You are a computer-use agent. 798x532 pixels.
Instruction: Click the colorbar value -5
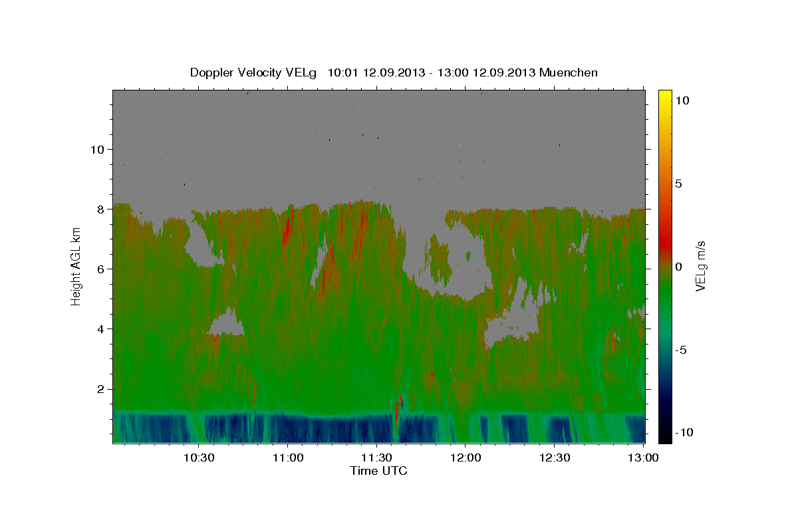coord(680,350)
